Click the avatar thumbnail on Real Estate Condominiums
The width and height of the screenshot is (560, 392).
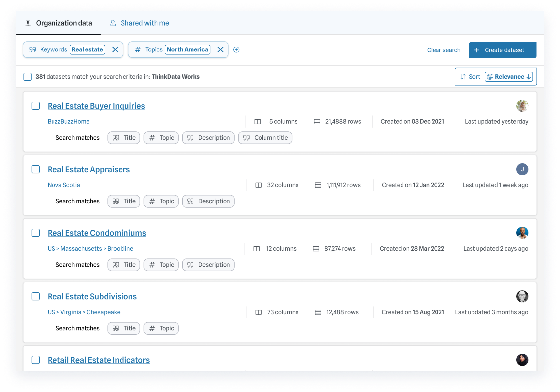(522, 233)
